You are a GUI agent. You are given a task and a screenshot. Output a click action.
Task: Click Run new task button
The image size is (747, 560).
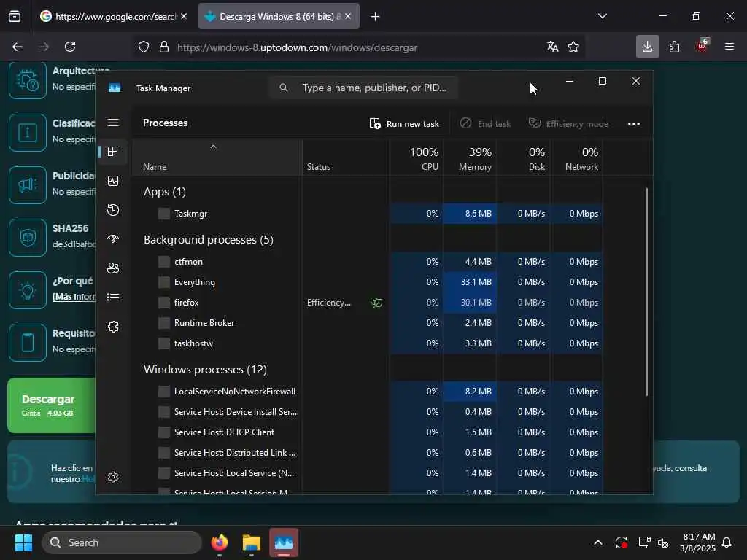click(x=404, y=124)
